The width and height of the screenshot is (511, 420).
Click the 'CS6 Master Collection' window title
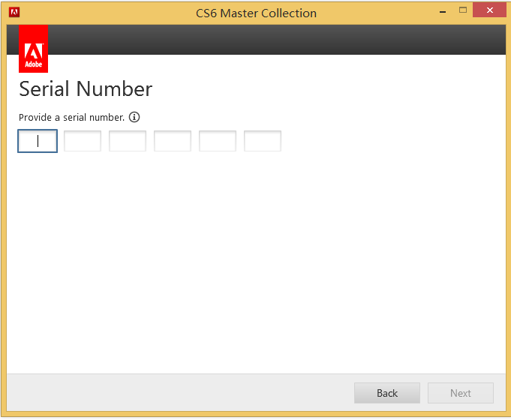coord(256,13)
